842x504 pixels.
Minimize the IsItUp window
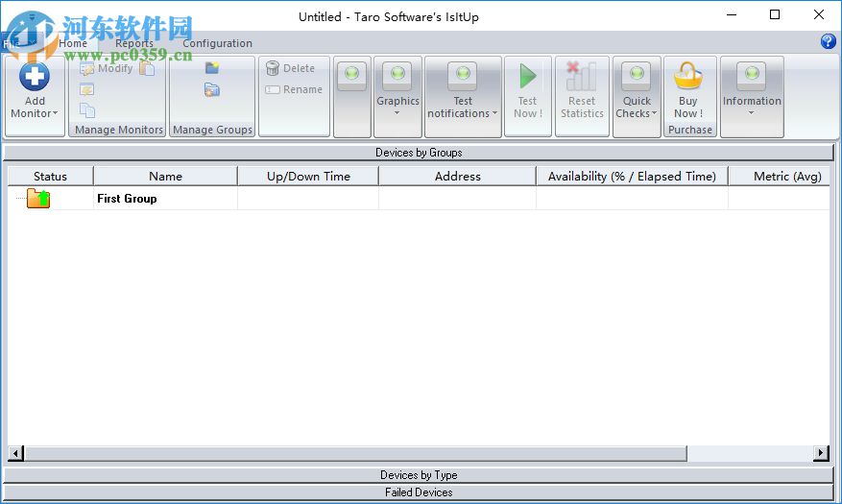[x=732, y=15]
